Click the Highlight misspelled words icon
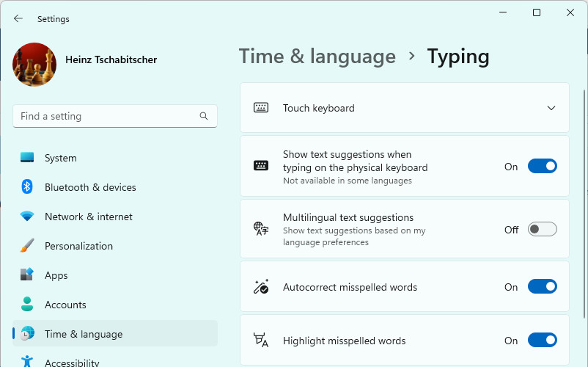588x367 pixels. (261, 340)
